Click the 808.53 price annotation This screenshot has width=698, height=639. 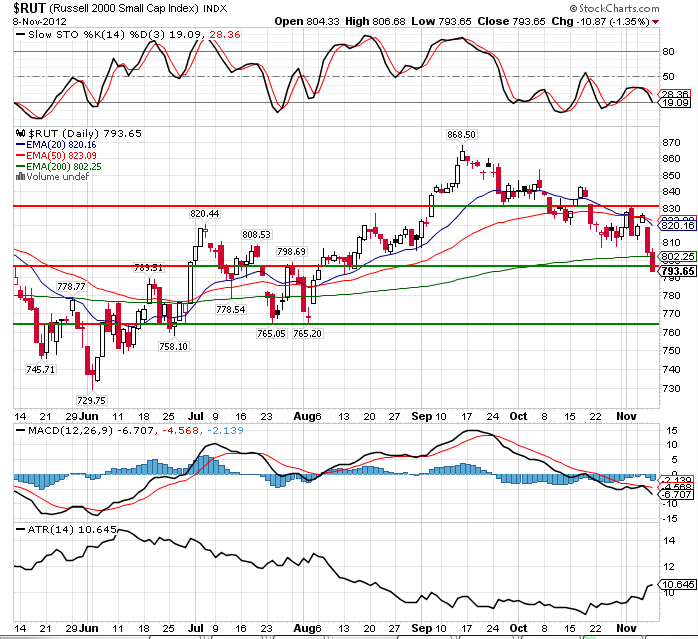pos(256,235)
